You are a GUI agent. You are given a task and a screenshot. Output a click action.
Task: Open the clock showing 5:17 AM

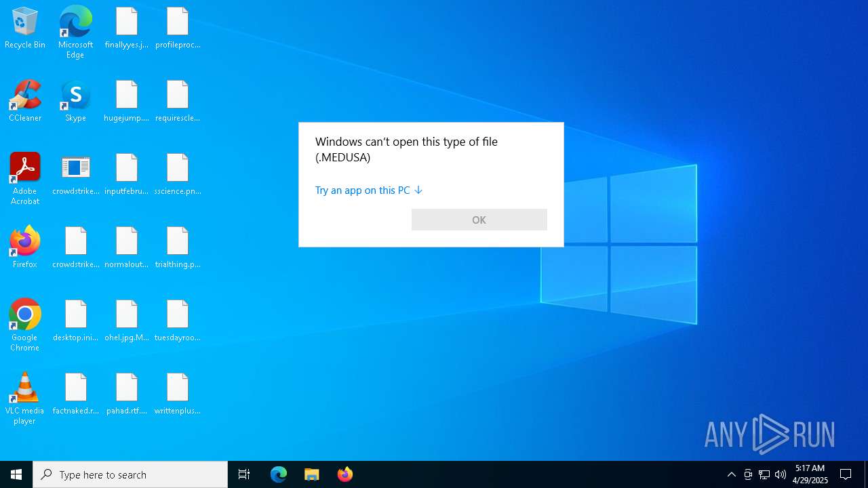(x=810, y=474)
